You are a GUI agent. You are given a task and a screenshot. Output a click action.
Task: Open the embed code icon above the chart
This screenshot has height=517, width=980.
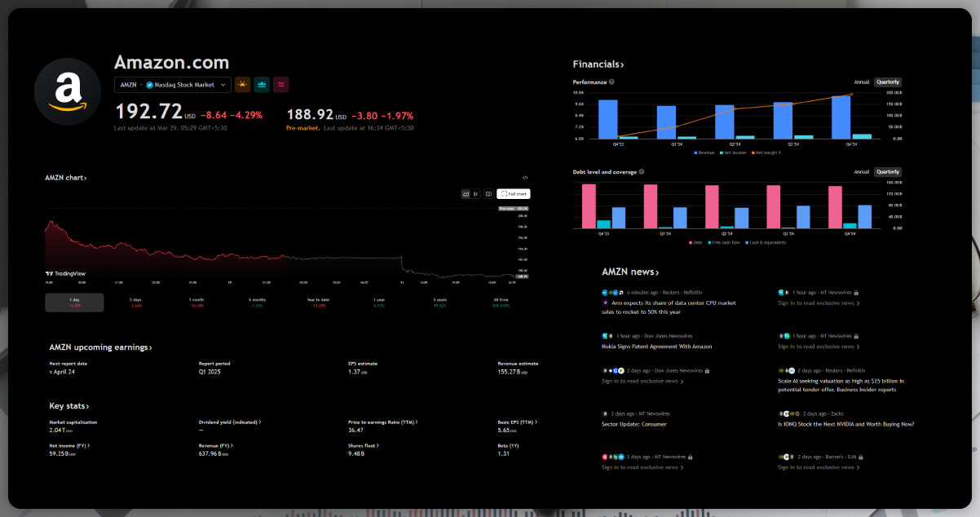[525, 177]
